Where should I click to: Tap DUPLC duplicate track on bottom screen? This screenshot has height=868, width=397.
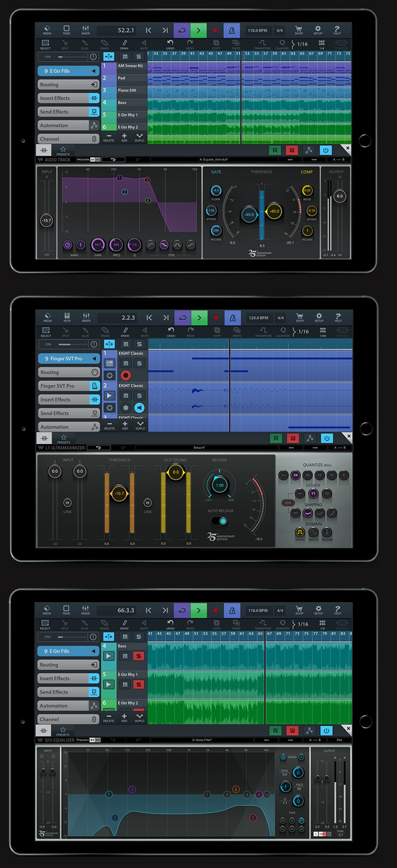coord(140,718)
